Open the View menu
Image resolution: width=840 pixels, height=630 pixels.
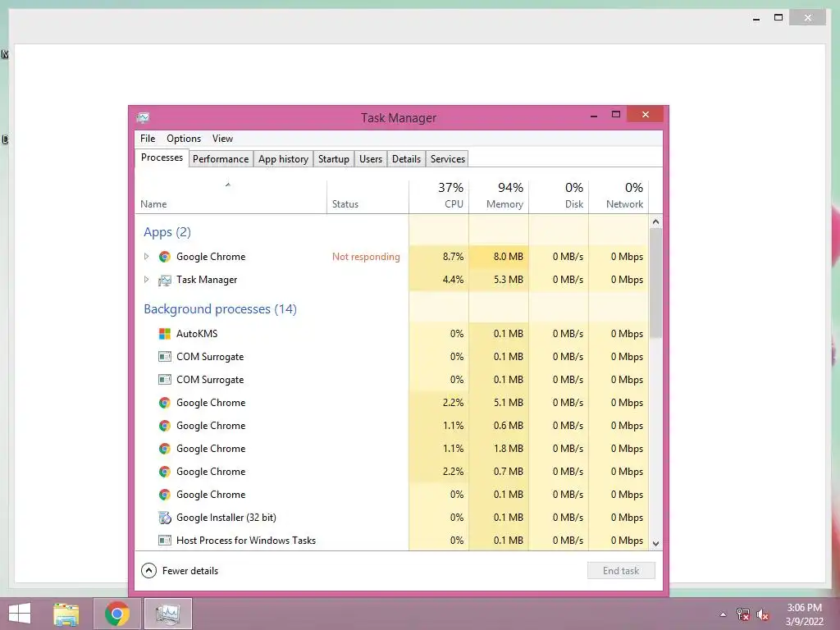[222, 138]
